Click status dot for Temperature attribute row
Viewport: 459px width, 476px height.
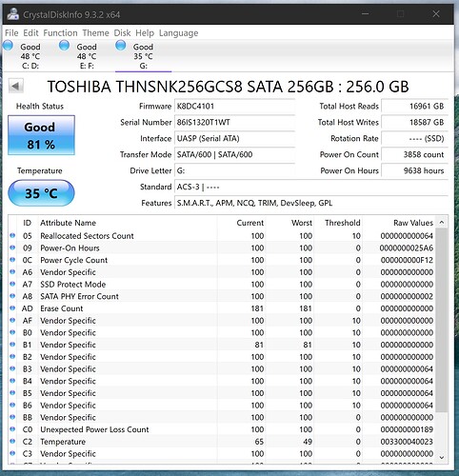pos(12,441)
